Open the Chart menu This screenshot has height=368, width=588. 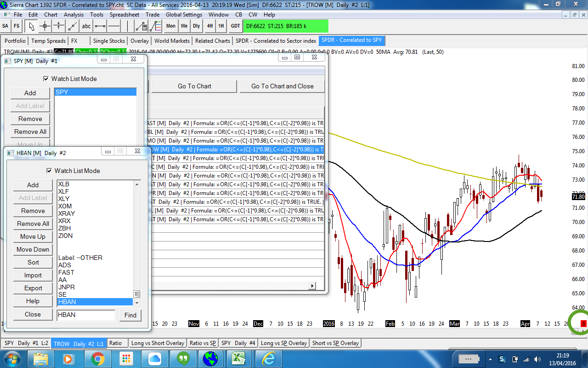(x=51, y=15)
